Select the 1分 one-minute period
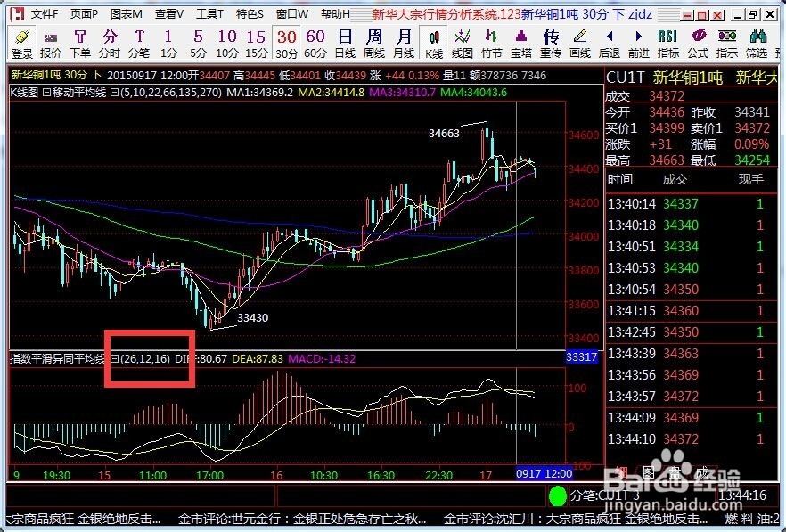Image resolution: width=786 pixels, height=532 pixels. tap(168, 44)
